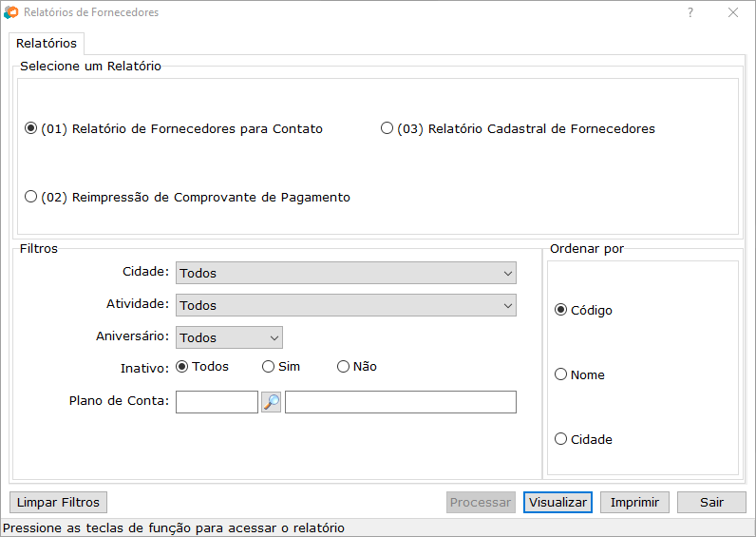Open the Aniversário month dropdown
This screenshot has height=537, width=756.
click(x=229, y=337)
